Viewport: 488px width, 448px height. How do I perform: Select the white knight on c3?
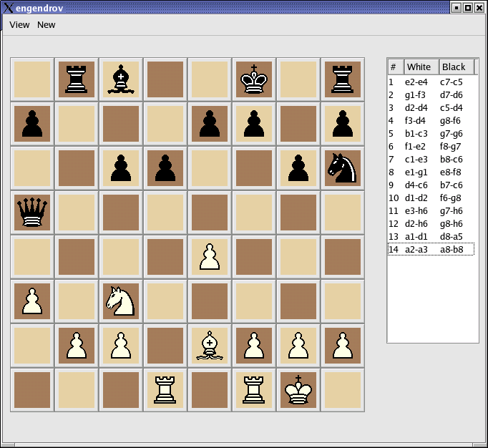[x=121, y=301]
